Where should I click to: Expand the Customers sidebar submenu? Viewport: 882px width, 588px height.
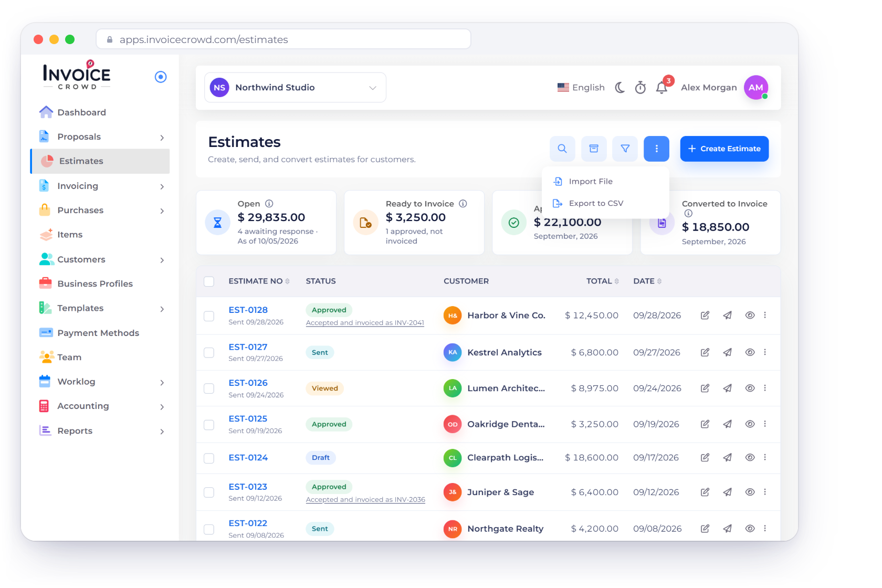(x=162, y=260)
